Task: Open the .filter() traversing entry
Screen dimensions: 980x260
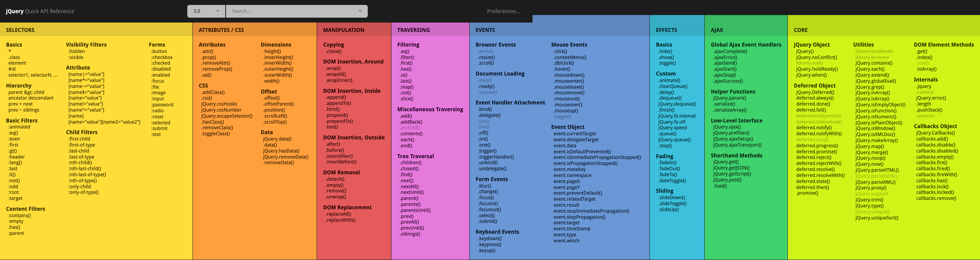Action: click(x=407, y=57)
